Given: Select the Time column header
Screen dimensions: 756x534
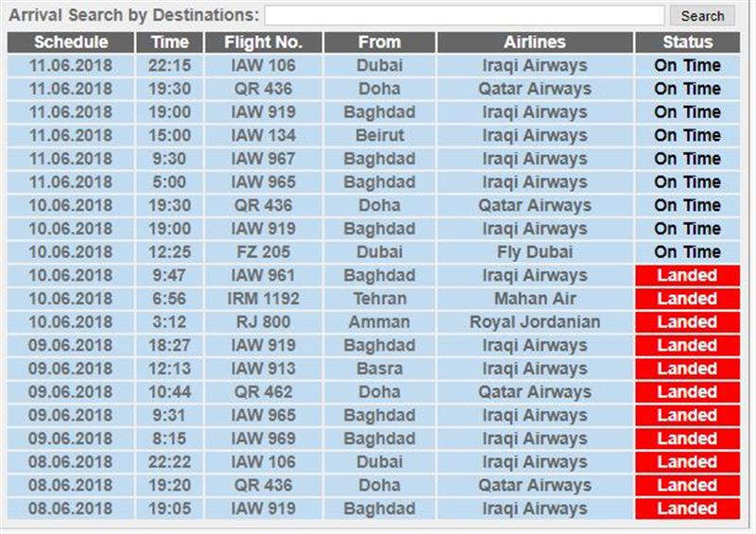Looking at the screenshot, I should click(x=170, y=43).
